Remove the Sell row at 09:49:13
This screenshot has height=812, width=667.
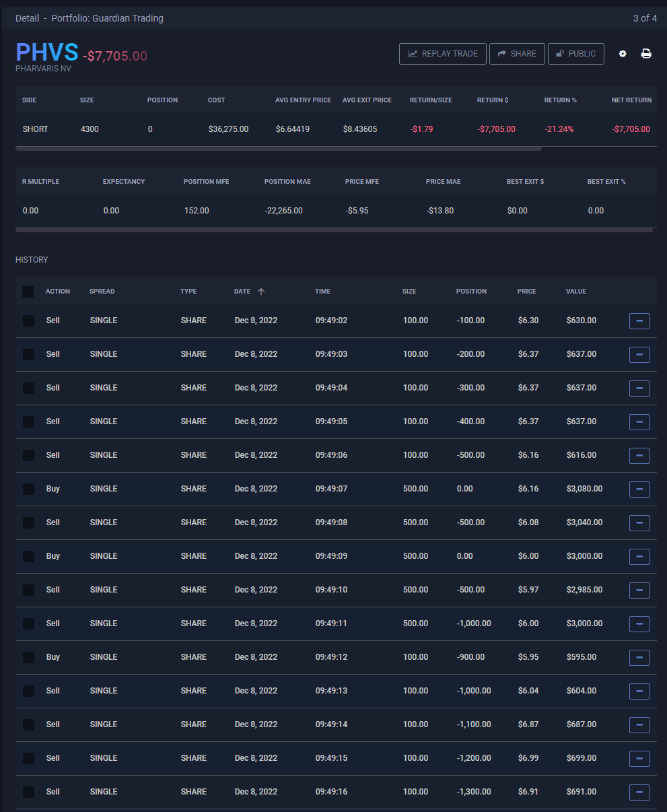[x=639, y=691]
